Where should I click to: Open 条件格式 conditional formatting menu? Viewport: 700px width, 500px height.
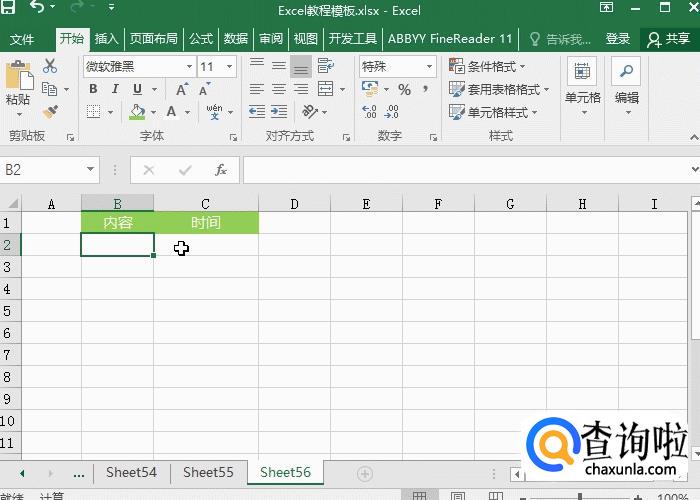point(487,67)
